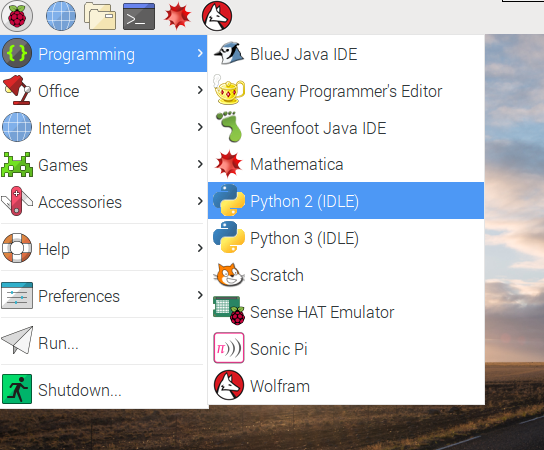Image resolution: width=544 pixels, height=450 pixels.
Task: Click the Mathematica spiky icon in taskbar
Action: point(178,16)
